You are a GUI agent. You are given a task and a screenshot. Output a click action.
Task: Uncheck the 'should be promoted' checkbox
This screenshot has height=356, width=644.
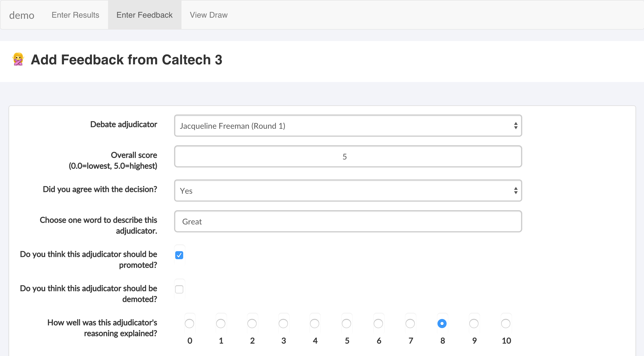(179, 255)
